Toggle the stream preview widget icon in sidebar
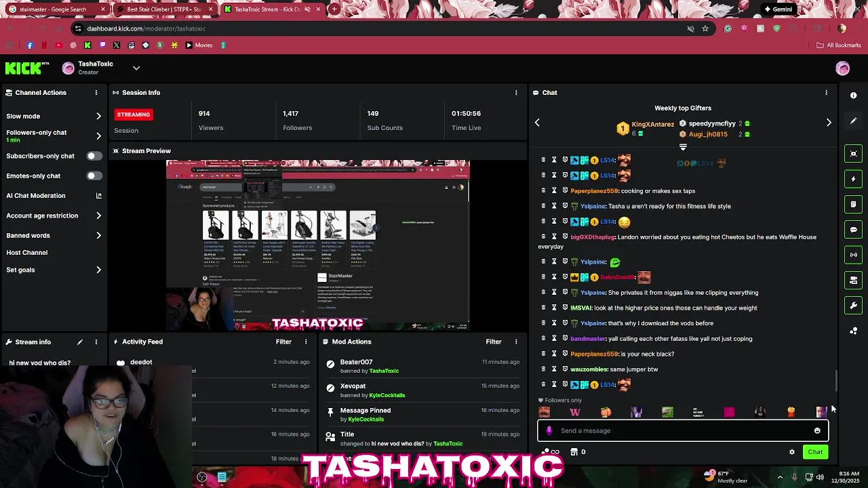 pos(854,154)
